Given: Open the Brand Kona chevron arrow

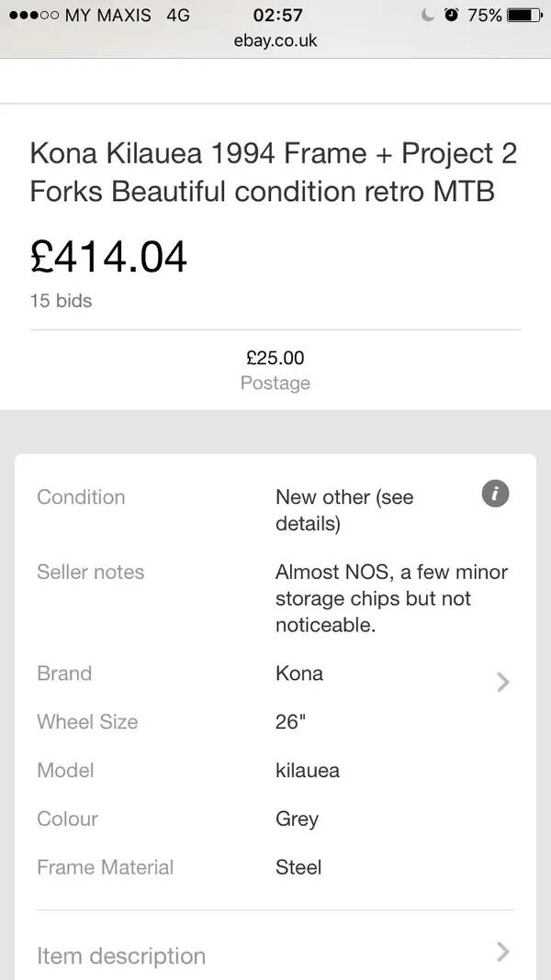Looking at the screenshot, I should coord(502,682).
